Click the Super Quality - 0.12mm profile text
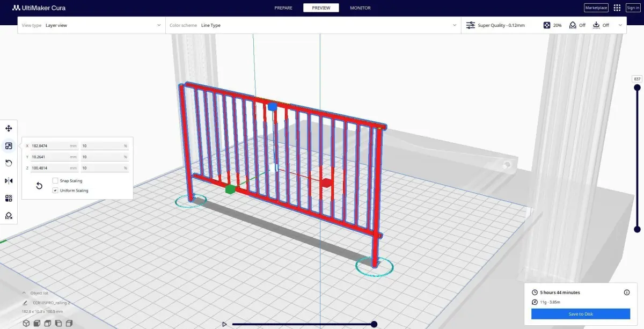 pos(501,25)
